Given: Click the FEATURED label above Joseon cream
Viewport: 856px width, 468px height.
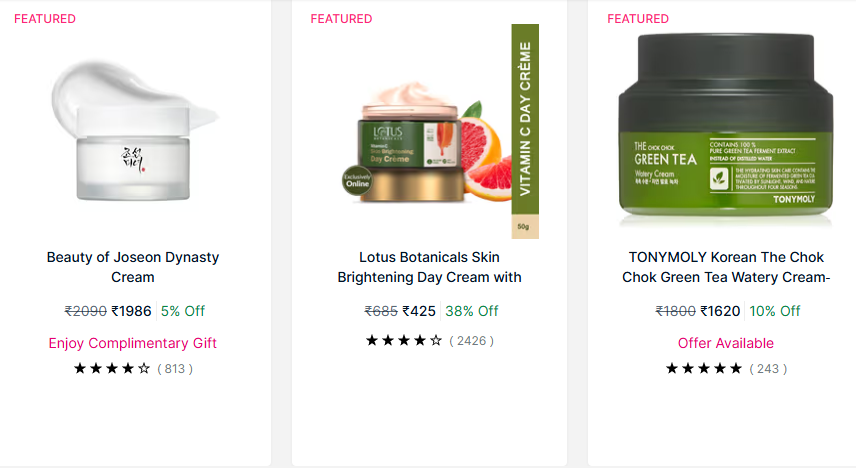Looking at the screenshot, I should pyautogui.click(x=45, y=19).
